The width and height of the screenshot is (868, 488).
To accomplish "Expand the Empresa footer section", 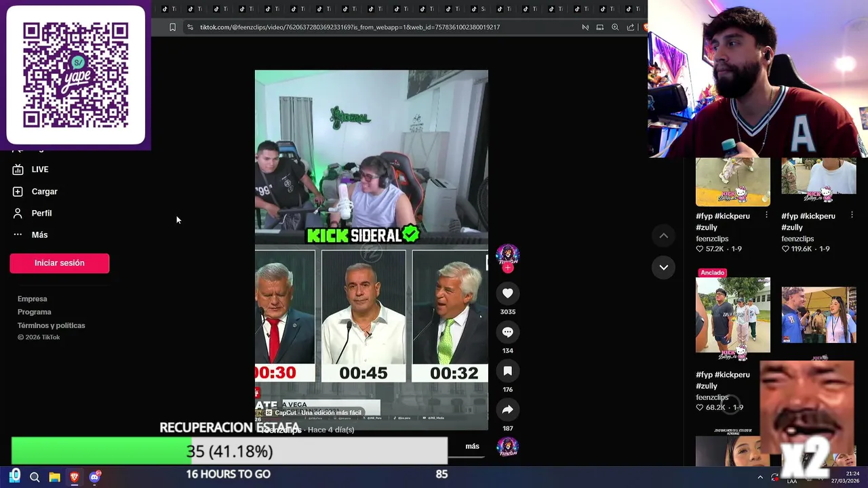I will [33, 299].
